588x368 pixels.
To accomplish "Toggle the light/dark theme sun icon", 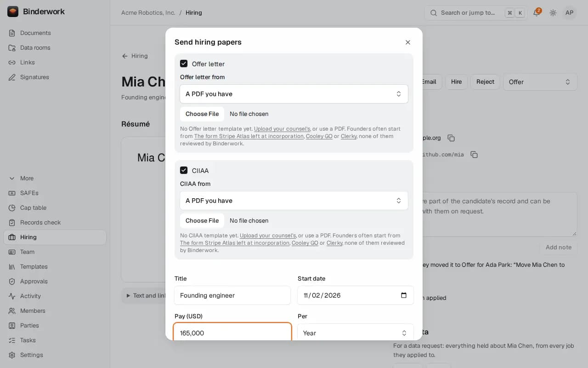I will (553, 13).
